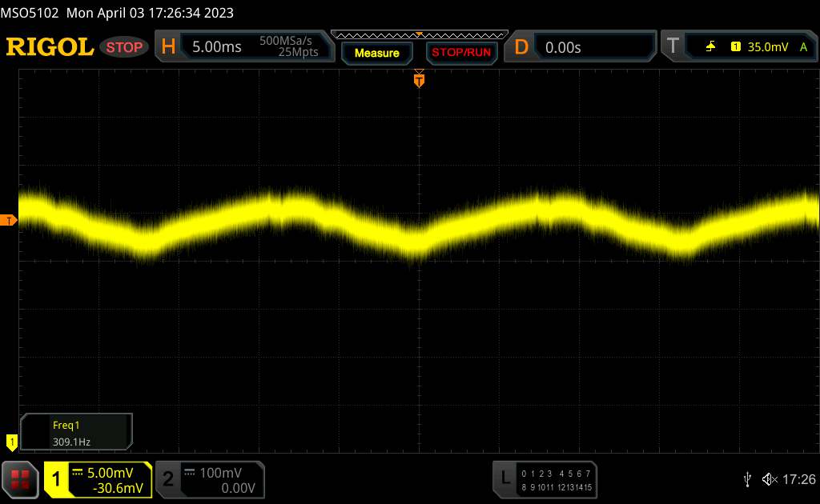Viewport: 820px width, 504px height.
Task: Select channel 1 offset -30.6mV
Action: pos(118,488)
